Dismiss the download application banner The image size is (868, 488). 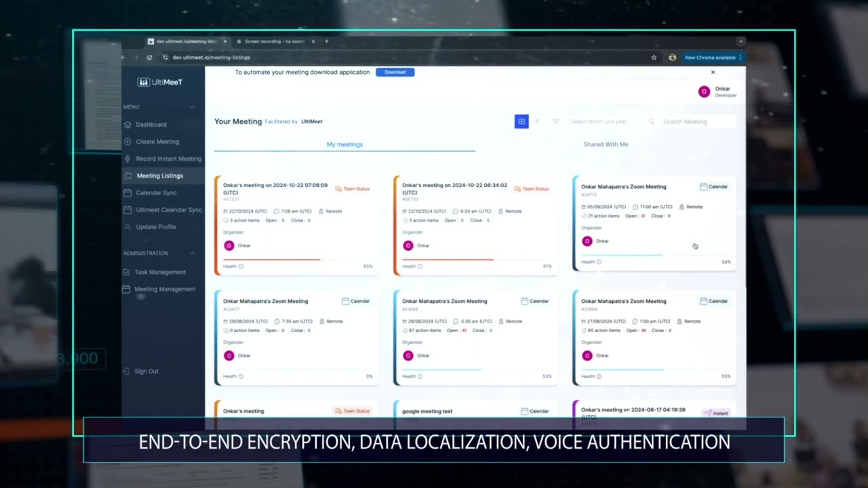click(713, 72)
